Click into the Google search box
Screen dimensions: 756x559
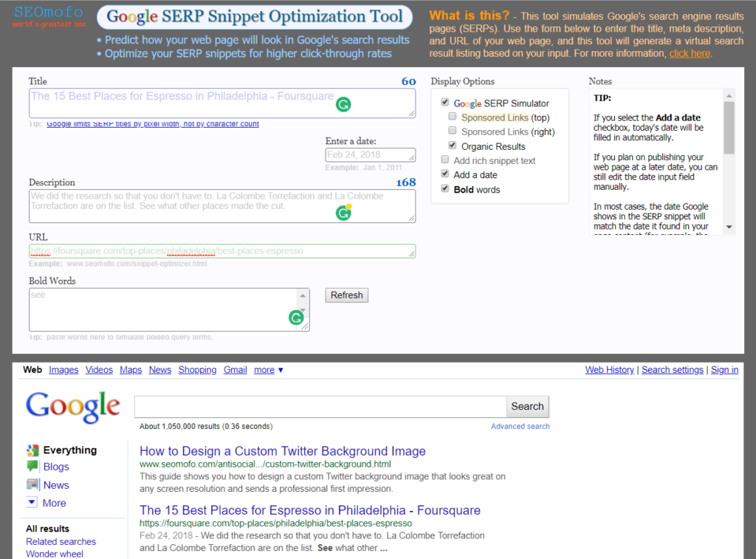coord(320,407)
